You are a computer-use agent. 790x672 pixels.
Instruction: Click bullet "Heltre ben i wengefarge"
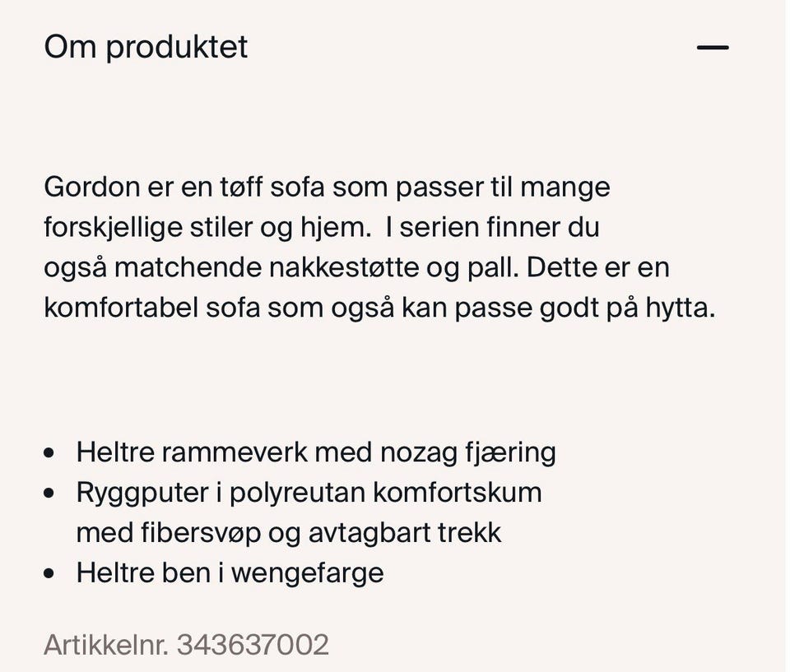point(230,573)
